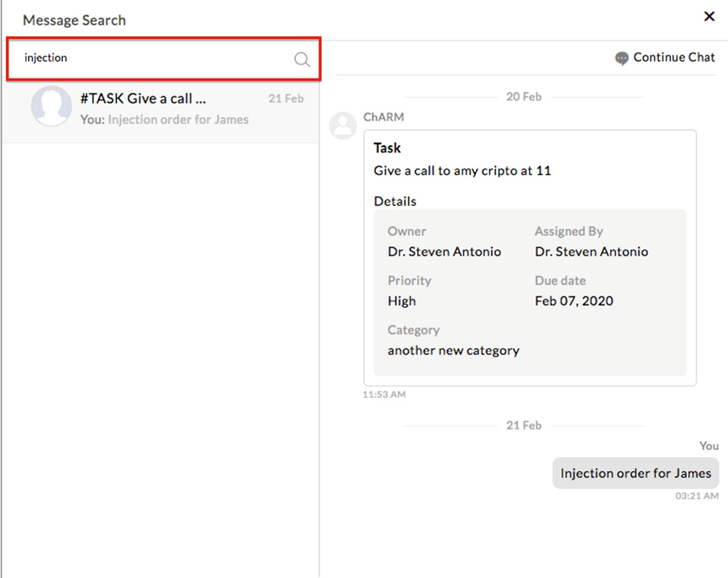728x578 pixels.
Task: Click the 11:53 AM message timestamp
Action: pos(384,394)
